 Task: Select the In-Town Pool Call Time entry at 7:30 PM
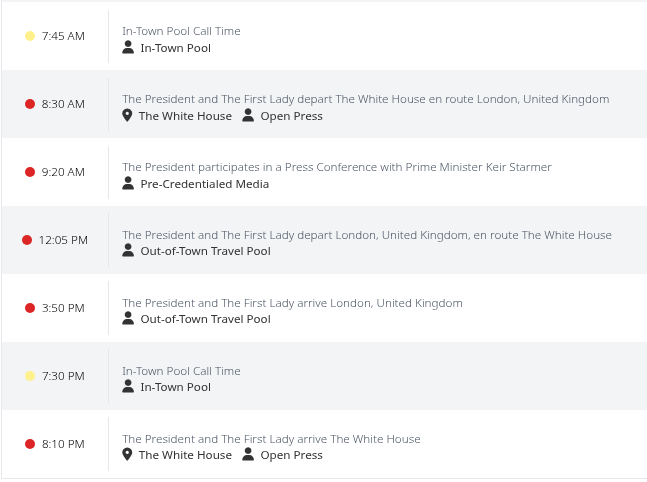(181, 371)
